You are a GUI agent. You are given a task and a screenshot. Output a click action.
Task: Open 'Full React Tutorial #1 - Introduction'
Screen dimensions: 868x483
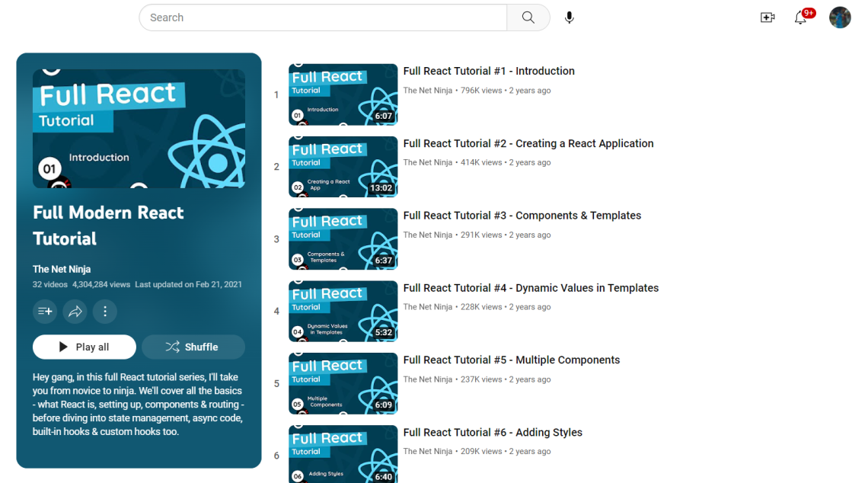489,70
